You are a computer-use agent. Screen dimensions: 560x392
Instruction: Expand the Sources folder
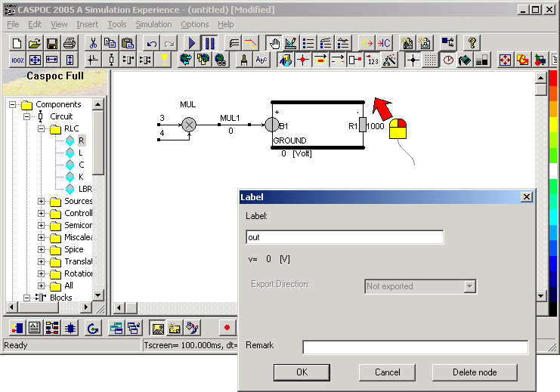tap(41, 202)
